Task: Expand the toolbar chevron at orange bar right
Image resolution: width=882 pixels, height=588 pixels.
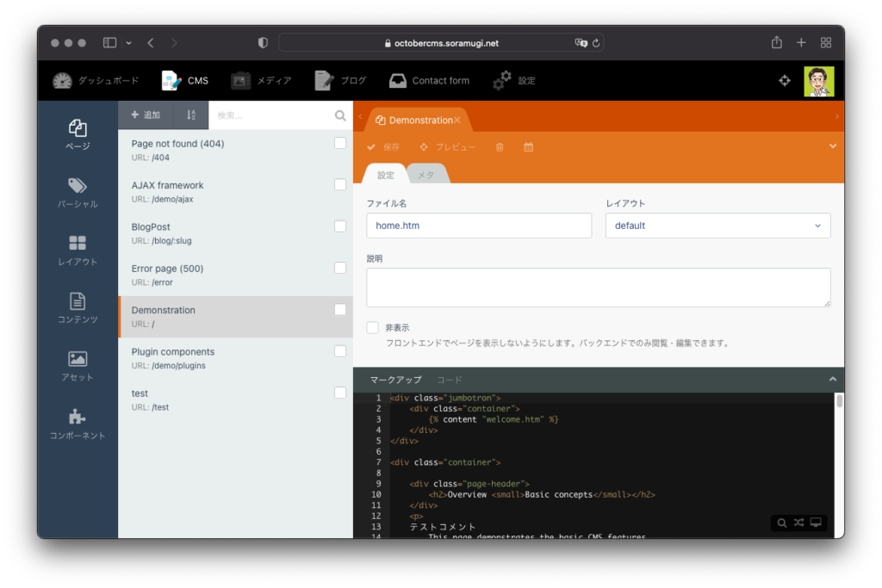Action: pos(832,146)
